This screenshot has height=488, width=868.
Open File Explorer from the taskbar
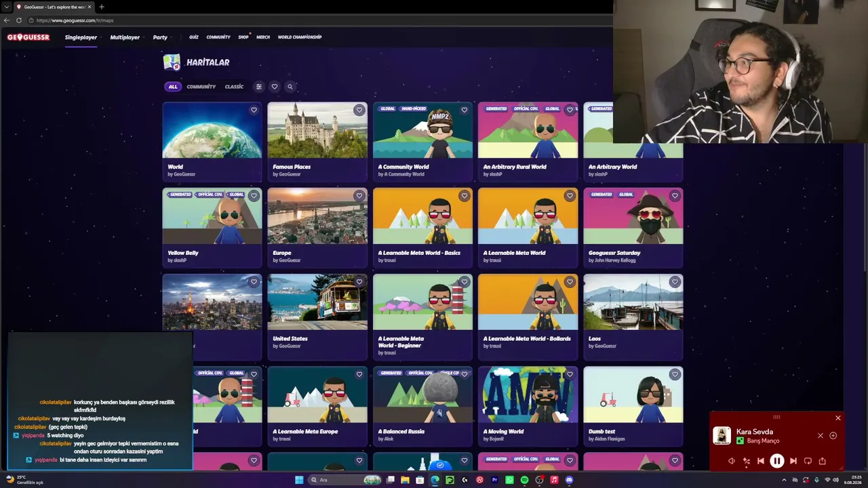pyautogui.click(x=405, y=480)
